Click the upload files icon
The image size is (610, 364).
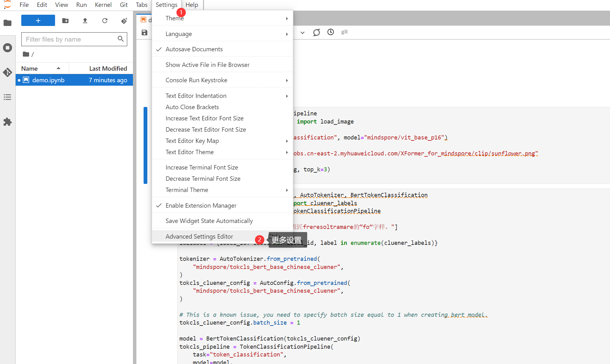coord(85,20)
